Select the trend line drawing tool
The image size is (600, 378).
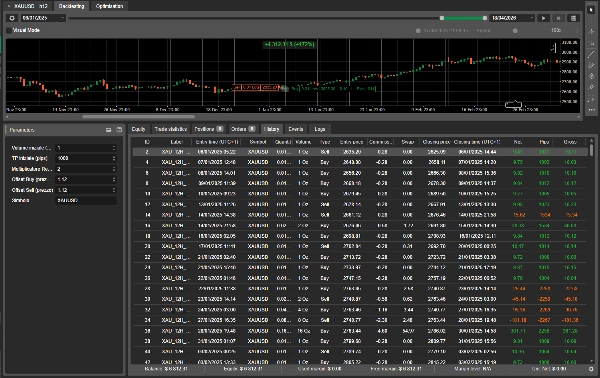pos(591,54)
